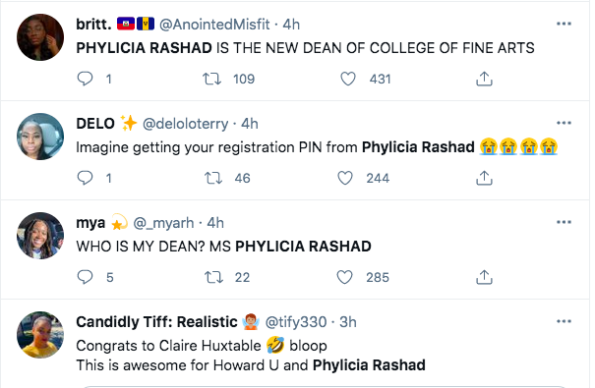Share the @AnointedMisfit tweet
This screenshot has height=388, width=595.
(484, 79)
